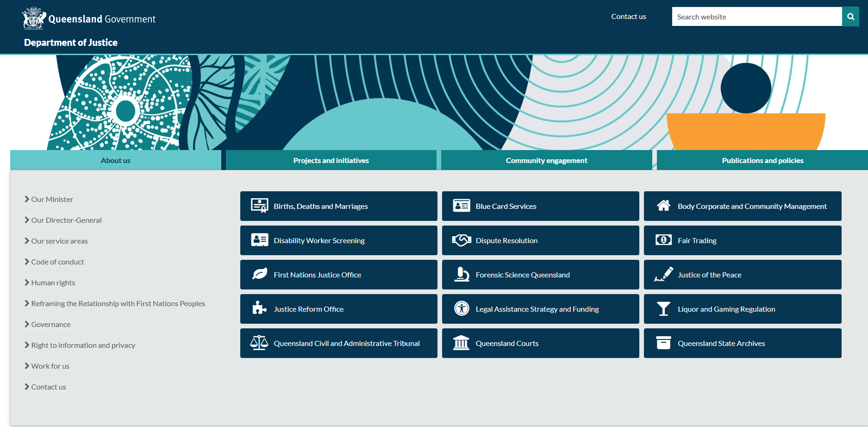This screenshot has height=427, width=868.
Task: Click the chevron beside Work for us
Action: 27,366
